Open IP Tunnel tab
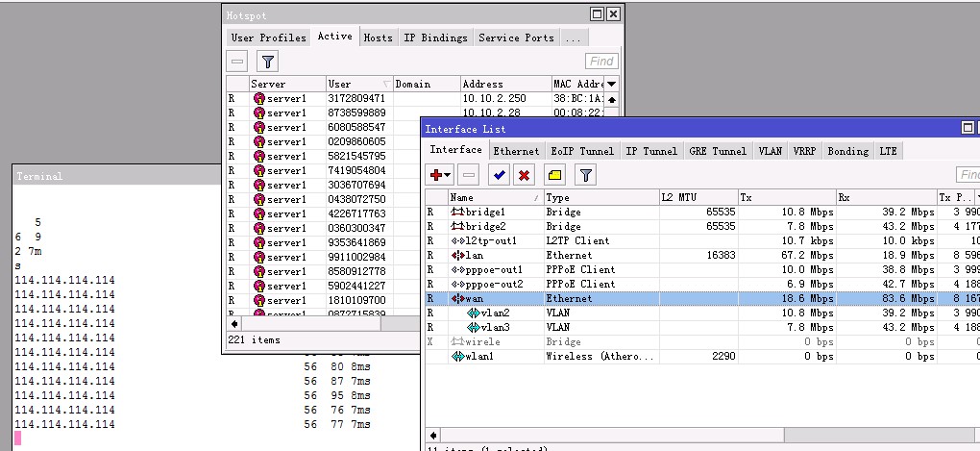 [x=651, y=151]
